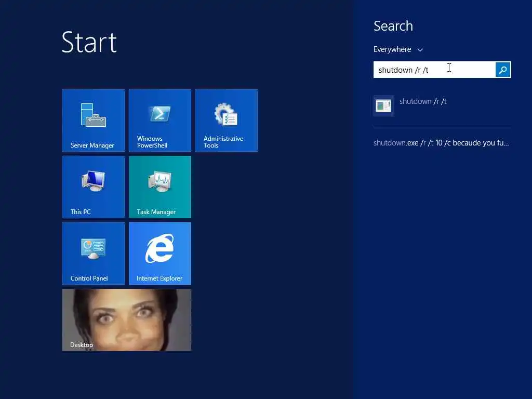Launch Internet Explorer tile
The image size is (532, 399).
click(x=160, y=254)
